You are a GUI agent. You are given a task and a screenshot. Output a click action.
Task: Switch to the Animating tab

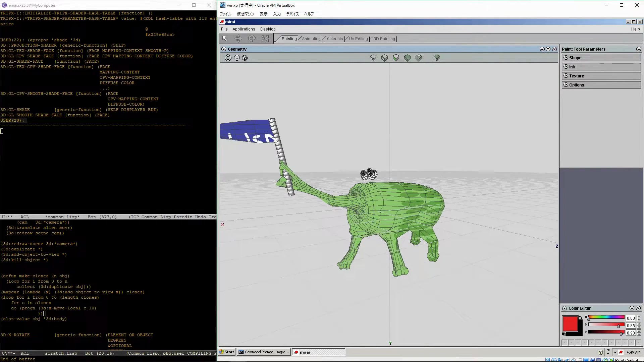[x=311, y=39]
